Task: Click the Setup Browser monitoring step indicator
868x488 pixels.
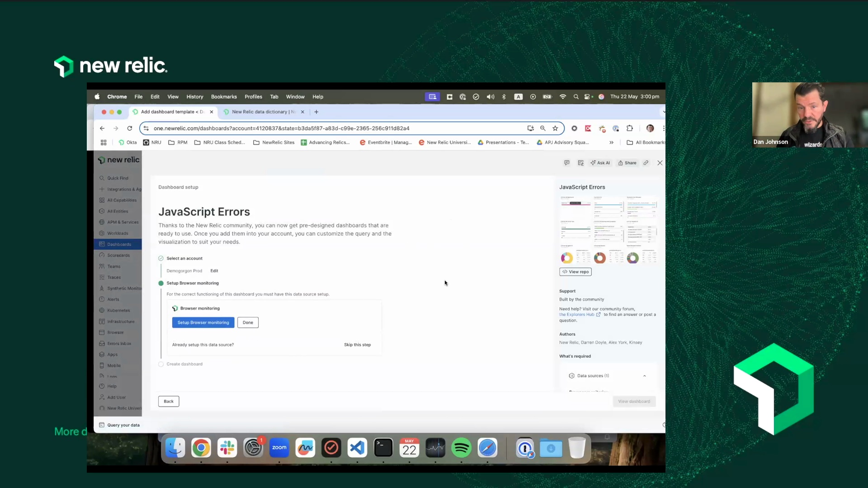Action: click(x=161, y=283)
